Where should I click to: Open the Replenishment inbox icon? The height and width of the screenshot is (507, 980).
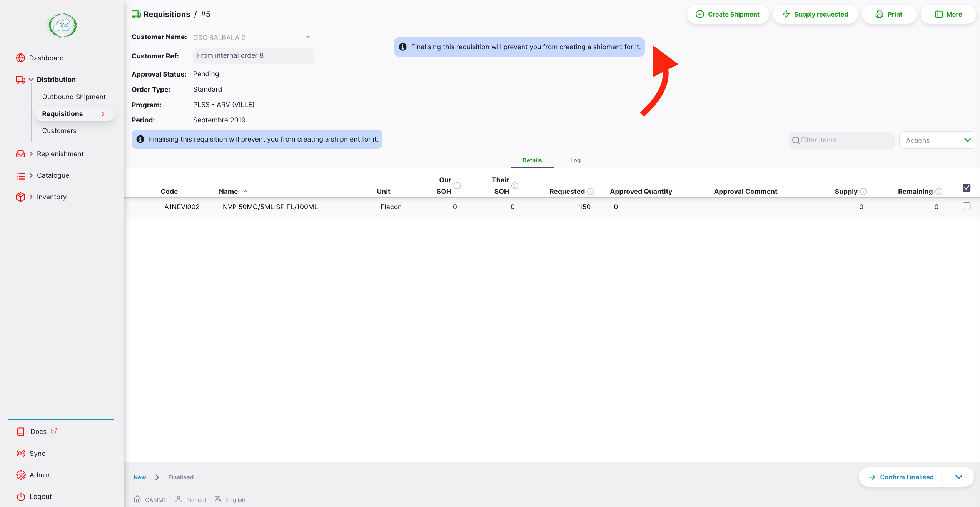[21, 153]
